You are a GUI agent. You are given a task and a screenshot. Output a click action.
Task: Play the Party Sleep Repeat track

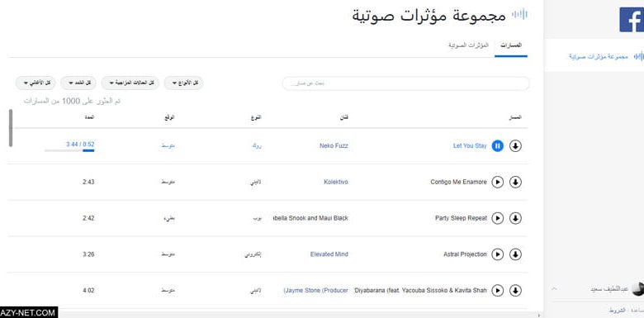pyautogui.click(x=497, y=218)
